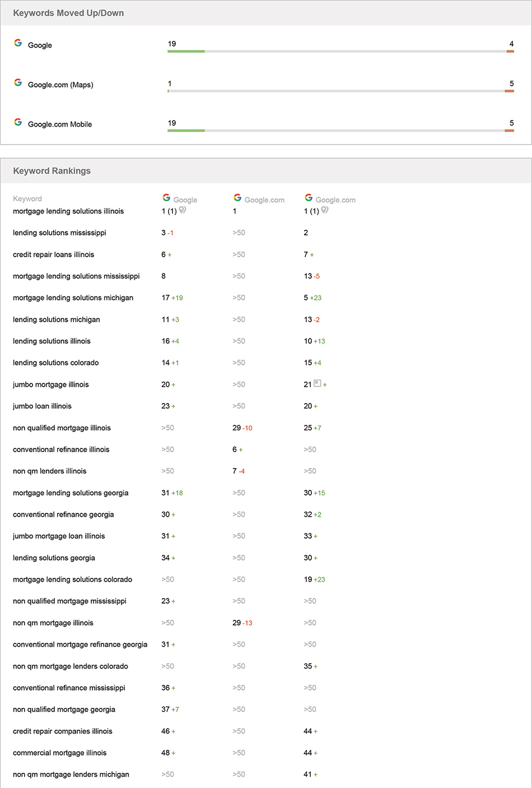Click the Google logo next to 'Google.com (Maps)'
The width and height of the screenshot is (532, 788).
18,83
